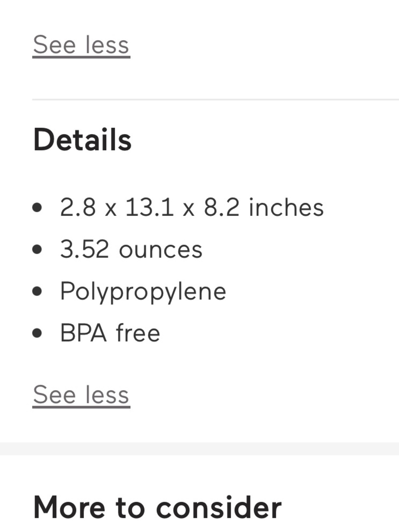The width and height of the screenshot is (399, 532).
Task: Click the word ounces in the weight line
Action: coord(161,250)
